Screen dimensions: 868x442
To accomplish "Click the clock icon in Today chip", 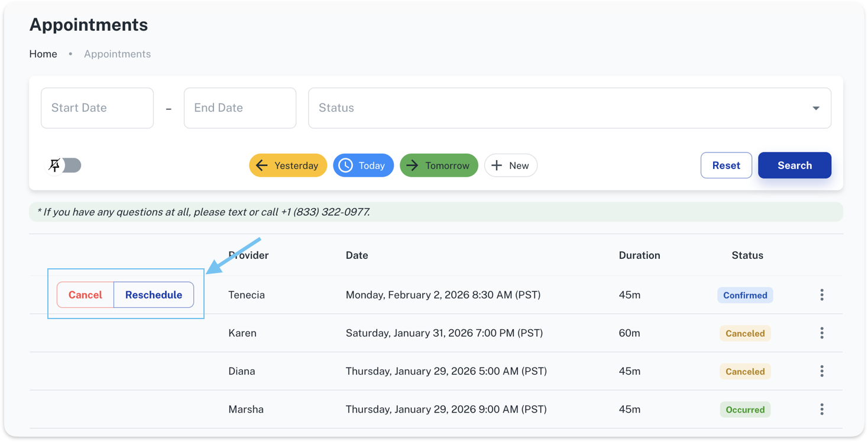I will coord(345,165).
